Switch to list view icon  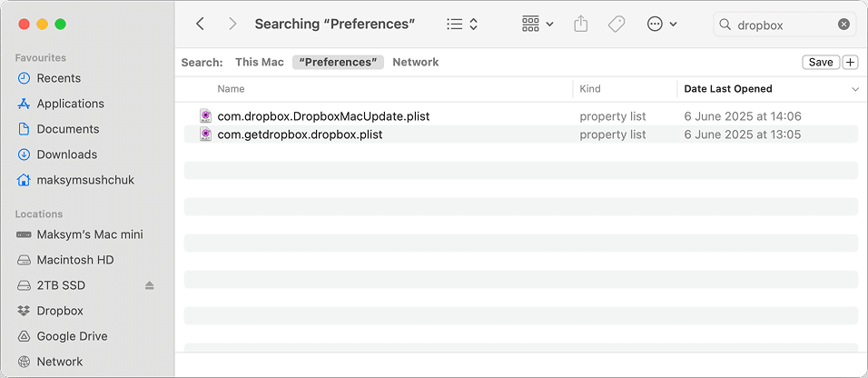tap(455, 25)
